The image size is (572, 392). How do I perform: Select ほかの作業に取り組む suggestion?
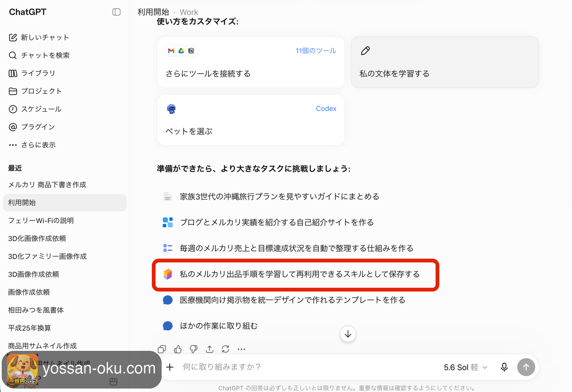click(218, 326)
